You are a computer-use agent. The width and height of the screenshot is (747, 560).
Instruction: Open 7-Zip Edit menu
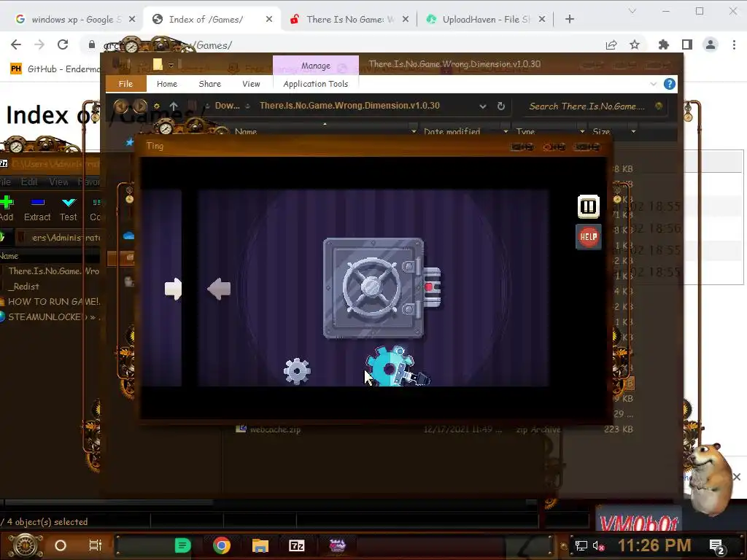pyautogui.click(x=29, y=182)
